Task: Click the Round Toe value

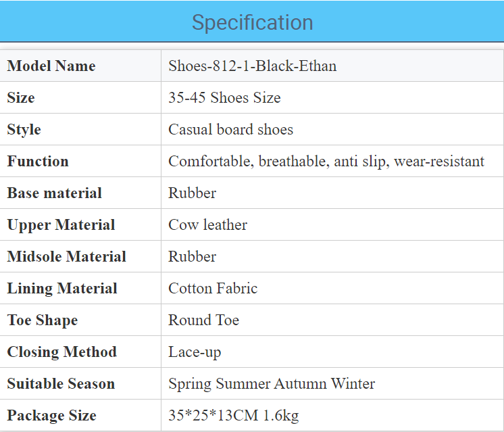Action: tap(204, 320)
